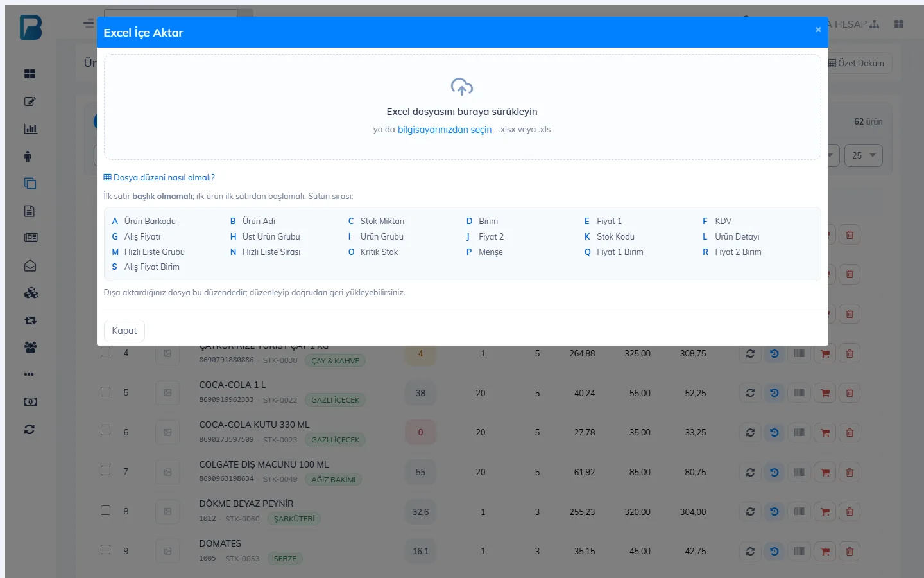Viewport: 924px width, 578px height.
Task: Click the 'Fiyat 2 Birim' column label
Action: (x=738, y=252)
